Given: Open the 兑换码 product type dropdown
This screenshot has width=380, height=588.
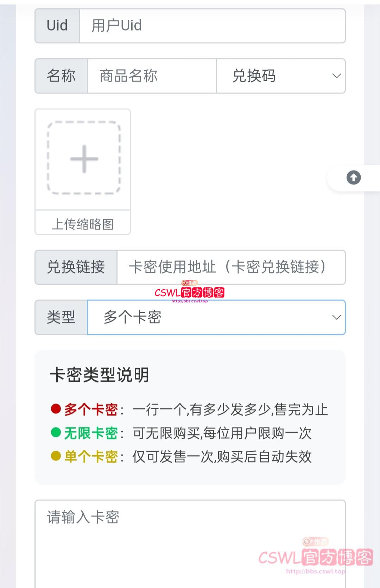Looking at the screenshot, I should [280, 76].
